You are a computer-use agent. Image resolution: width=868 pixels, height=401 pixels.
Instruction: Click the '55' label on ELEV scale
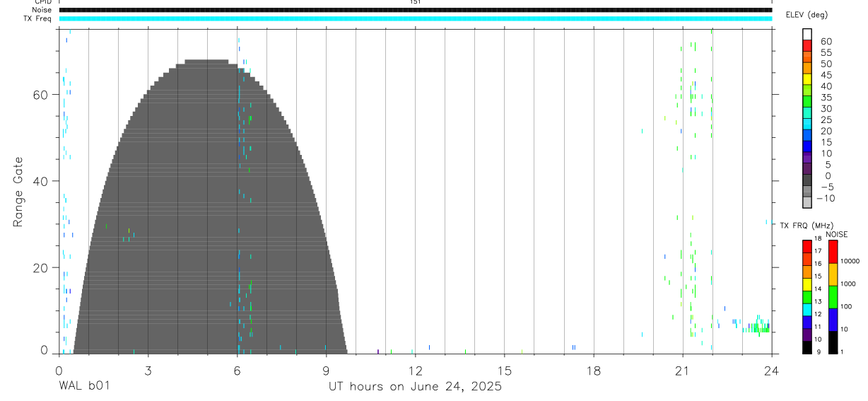826,52
